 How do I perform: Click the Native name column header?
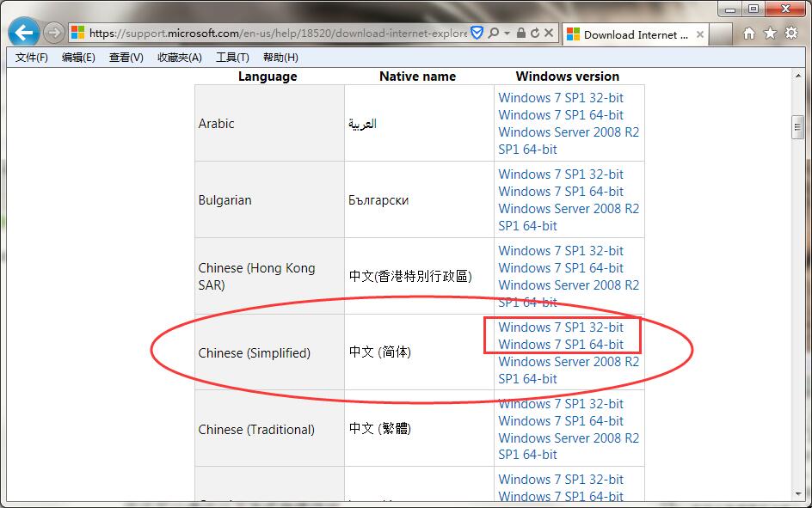[417, 77]
